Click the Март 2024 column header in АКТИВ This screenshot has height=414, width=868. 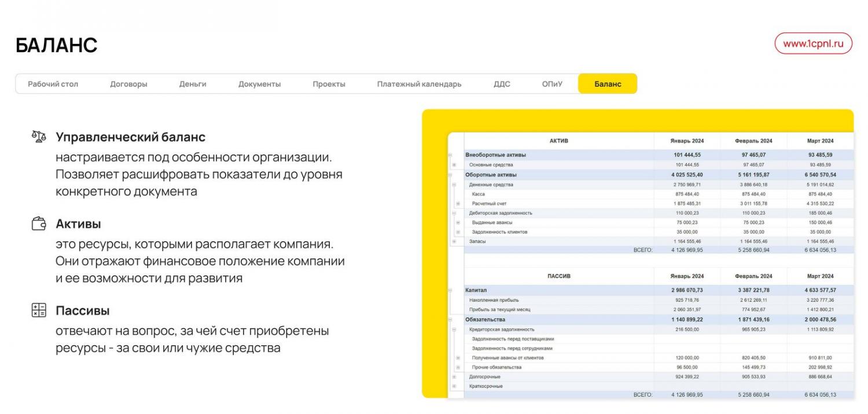[x=820, y=141]
